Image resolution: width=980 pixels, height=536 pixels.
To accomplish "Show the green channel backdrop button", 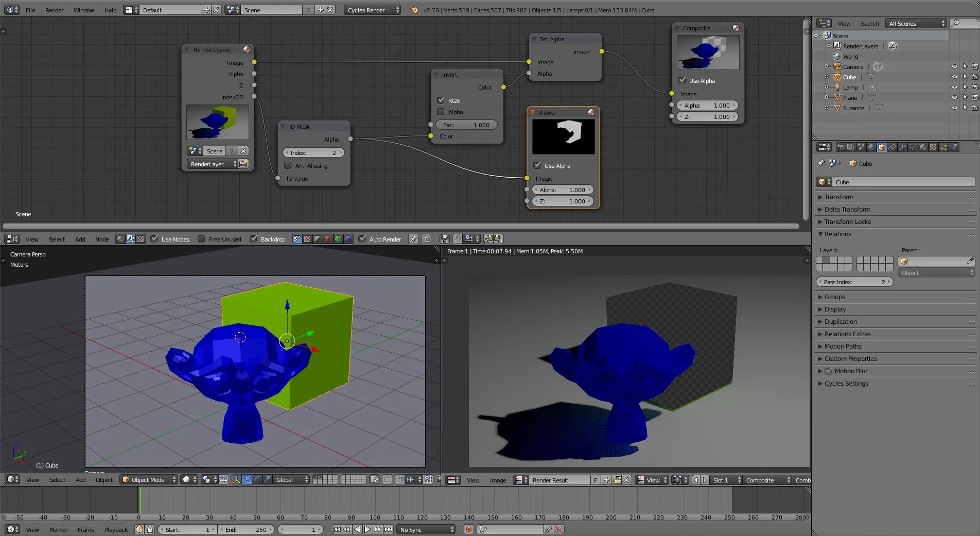I will 338,239.
